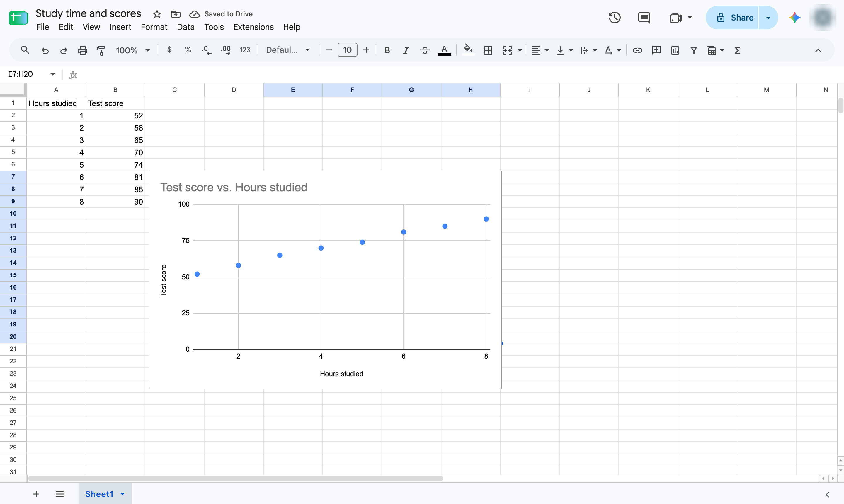Viewport: 844px width, 504px height.
Task: Format as percent
Action: [x=188, y=50]
